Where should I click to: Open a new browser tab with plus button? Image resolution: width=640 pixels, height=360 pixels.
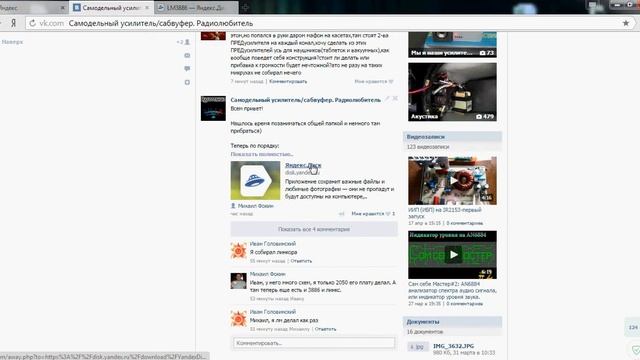[x=245, y=7]
